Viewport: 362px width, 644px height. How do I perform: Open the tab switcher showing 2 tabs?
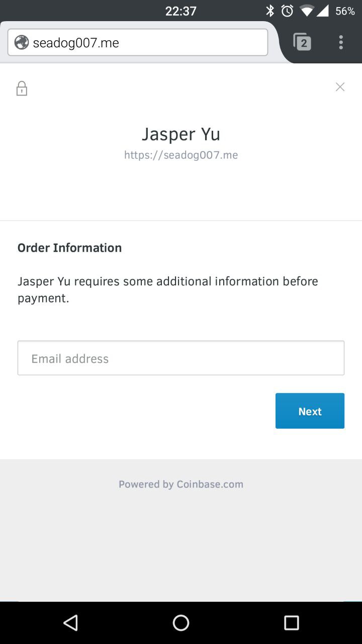pos(302,42)
